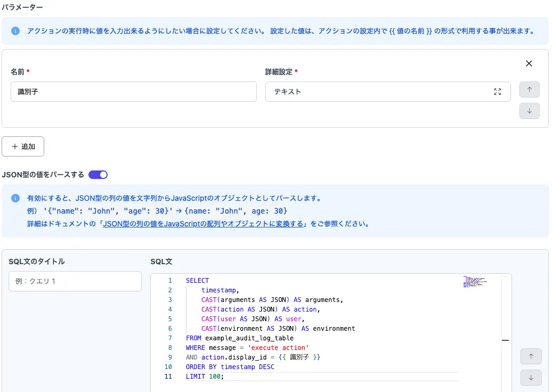
Task: Click the パラメーター section heading
Action: 22,7
